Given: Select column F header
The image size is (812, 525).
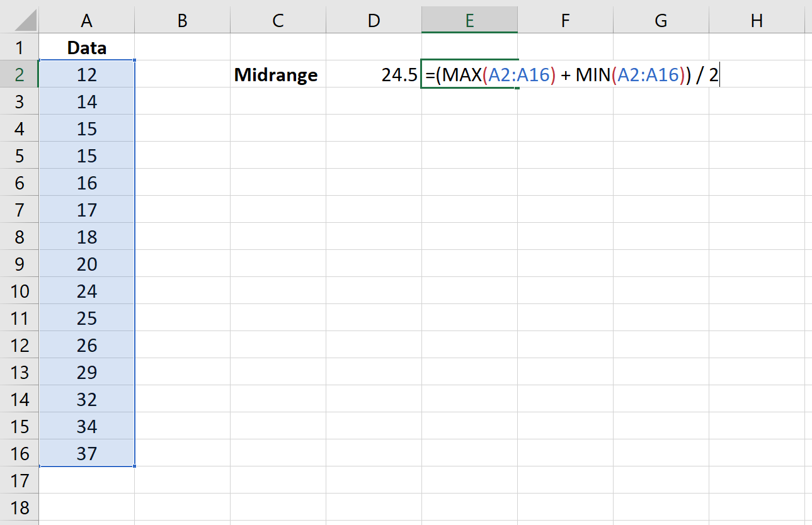Looking at the screenshot, I should point(565,20).
